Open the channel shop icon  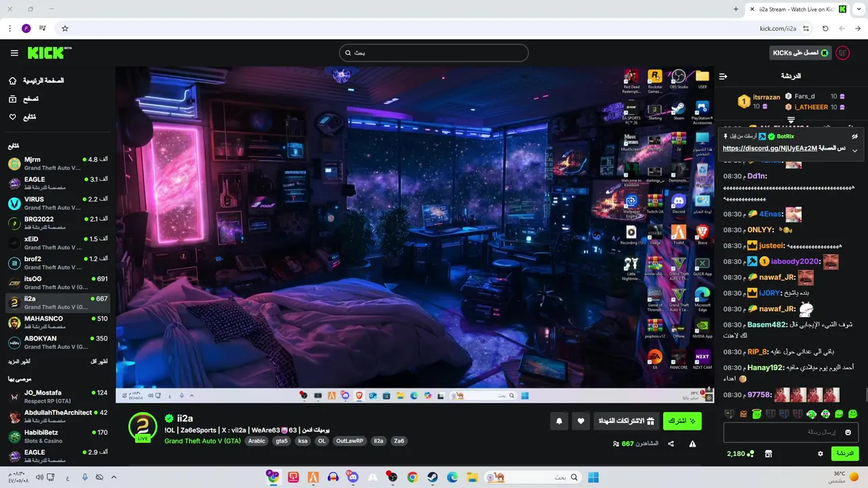(x=768, y=453)
